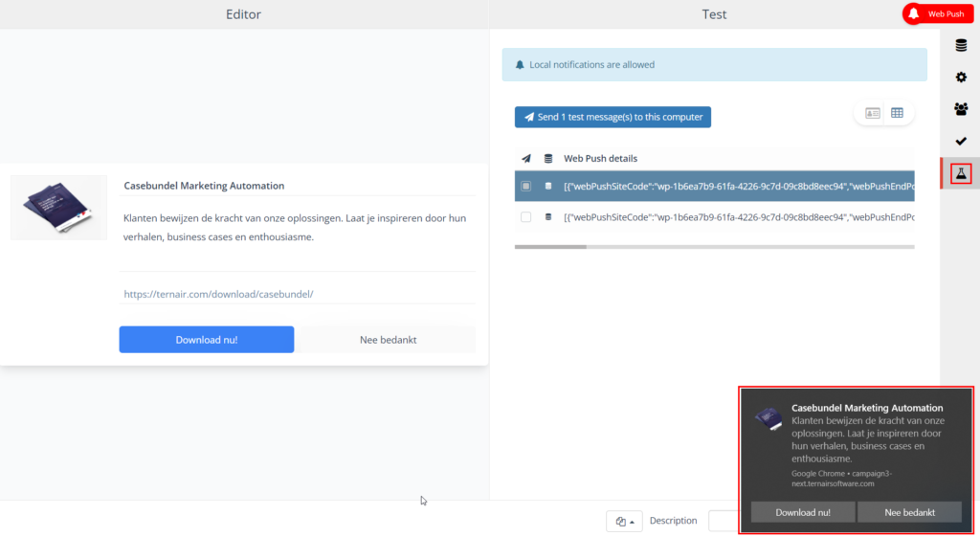The height and width of the screenshot is (537, 980).
Task: Click the horizontal scrollbar under Web Push table
Action: pos(550,247)
